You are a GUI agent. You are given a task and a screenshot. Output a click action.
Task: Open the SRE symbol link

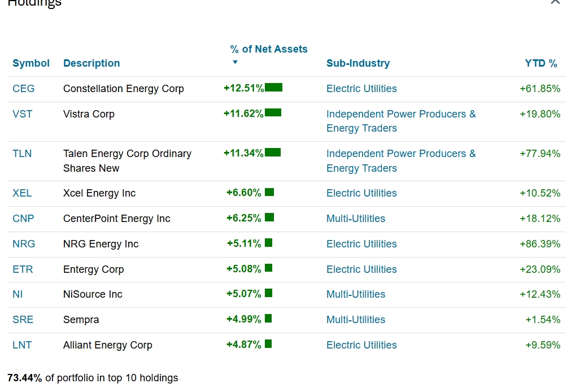pos(23,320)
